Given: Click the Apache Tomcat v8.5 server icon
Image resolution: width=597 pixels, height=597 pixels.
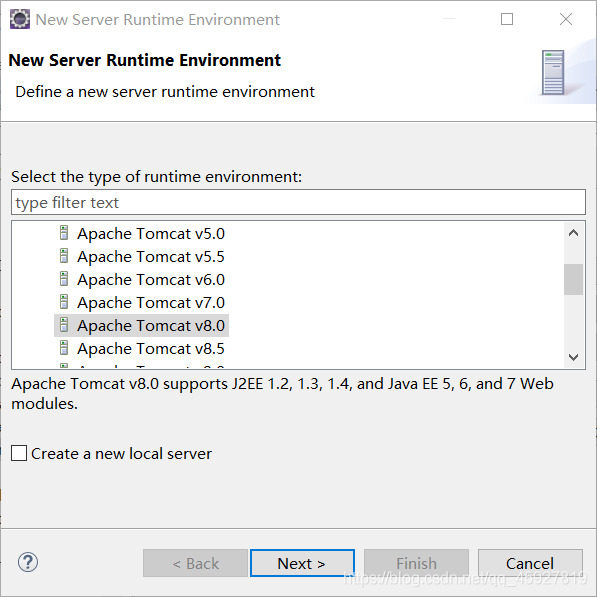Looking at the screenshot, I should [64, 348].
